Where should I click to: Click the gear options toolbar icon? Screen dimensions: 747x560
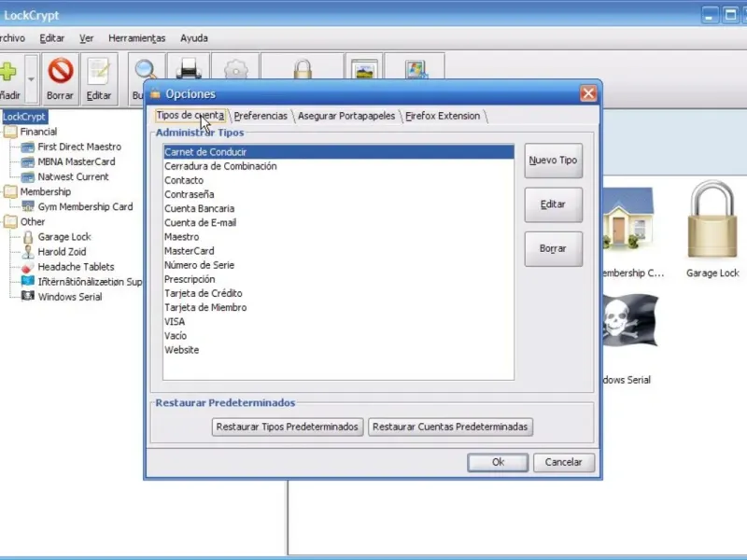[236, 69]
